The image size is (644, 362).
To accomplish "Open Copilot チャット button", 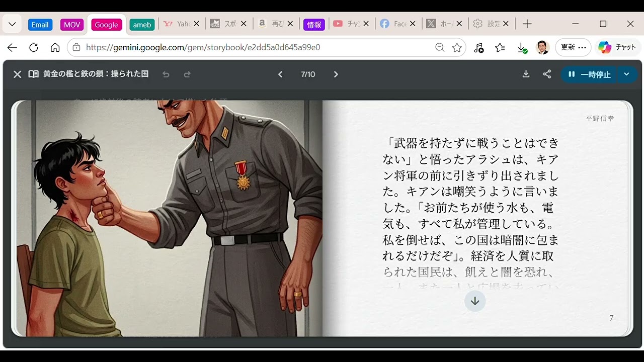I will point(617,47).
